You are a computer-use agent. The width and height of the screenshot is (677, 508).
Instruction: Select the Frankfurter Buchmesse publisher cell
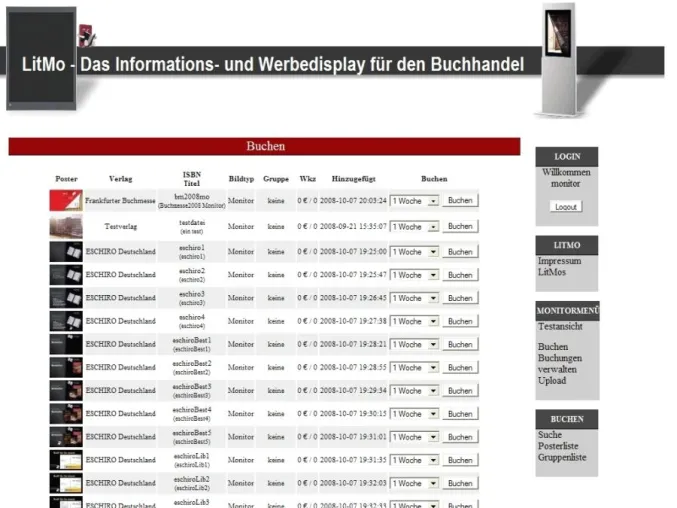(x=120, y=201)
